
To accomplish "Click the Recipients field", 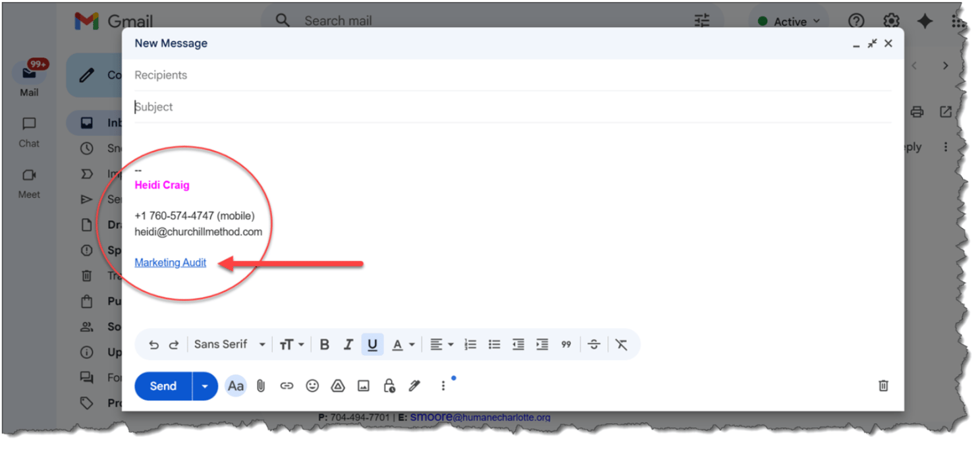I will 513,75.
